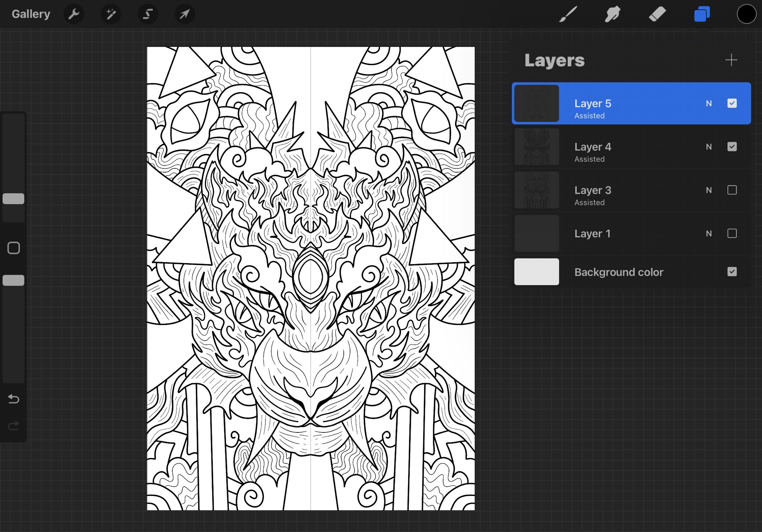
Task: Select Background color layer thumbnail
Action: pos(536,272)
